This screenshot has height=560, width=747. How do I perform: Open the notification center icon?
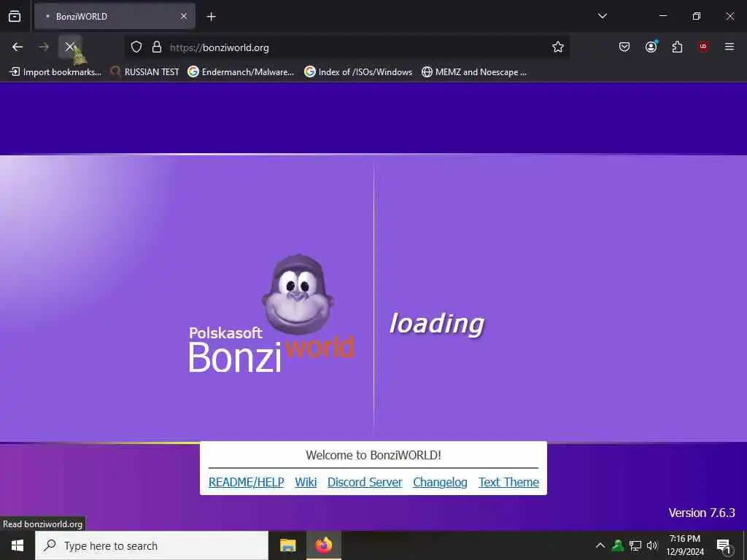tap(724, 545)
